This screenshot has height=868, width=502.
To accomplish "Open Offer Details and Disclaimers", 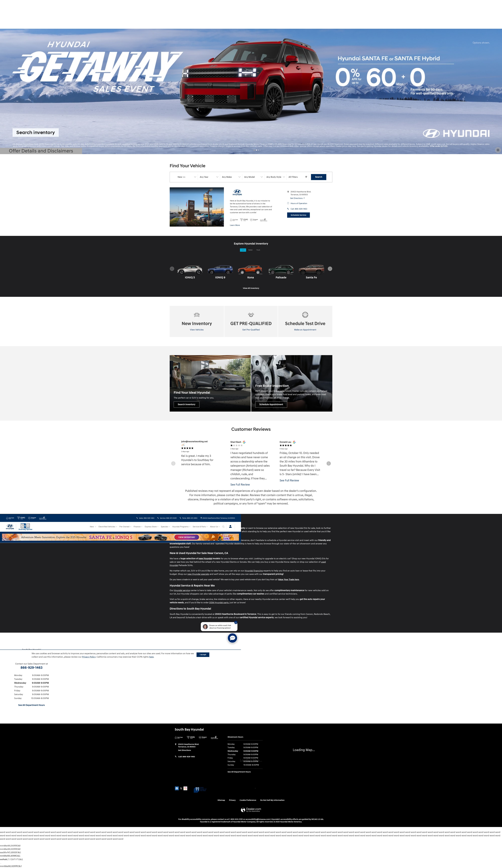I will coord(41,151).
